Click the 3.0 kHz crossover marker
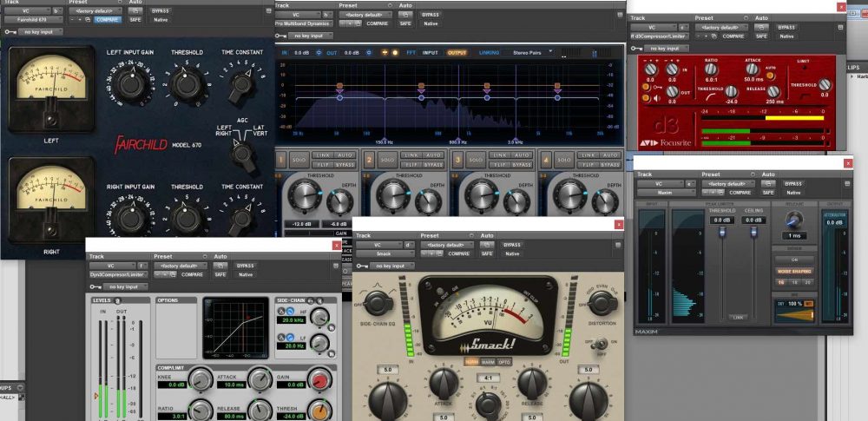 [516, 141]
